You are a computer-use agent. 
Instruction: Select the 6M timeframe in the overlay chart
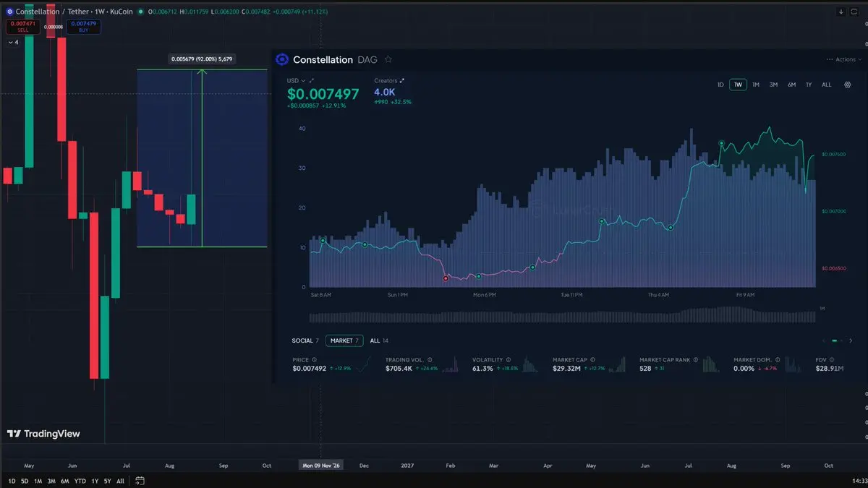[791, 85]
